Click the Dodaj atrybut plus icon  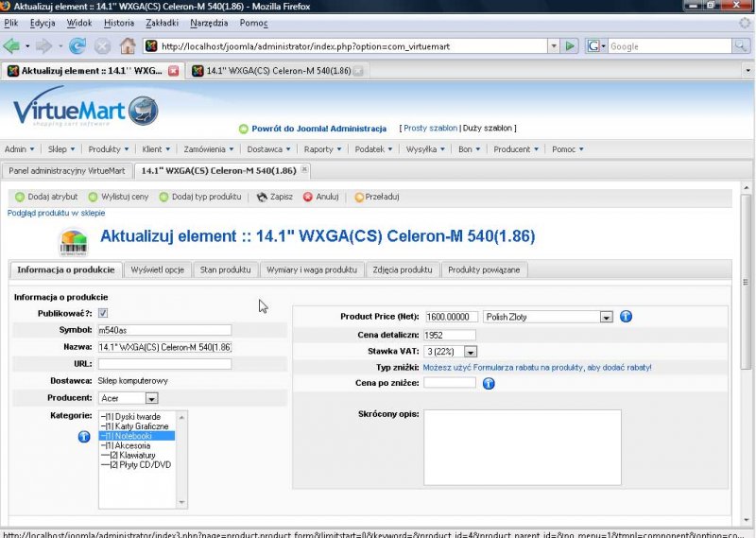pyautogui.click(x=19, y=198)
